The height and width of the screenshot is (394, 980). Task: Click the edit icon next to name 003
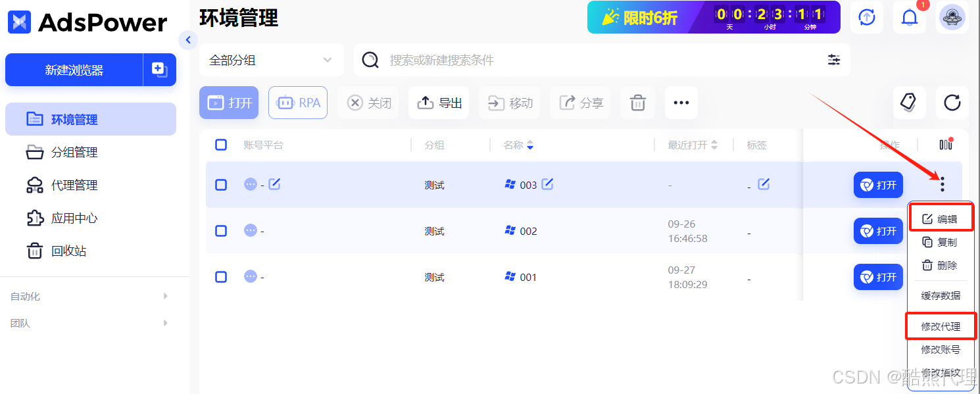click(x=547, y=185)
